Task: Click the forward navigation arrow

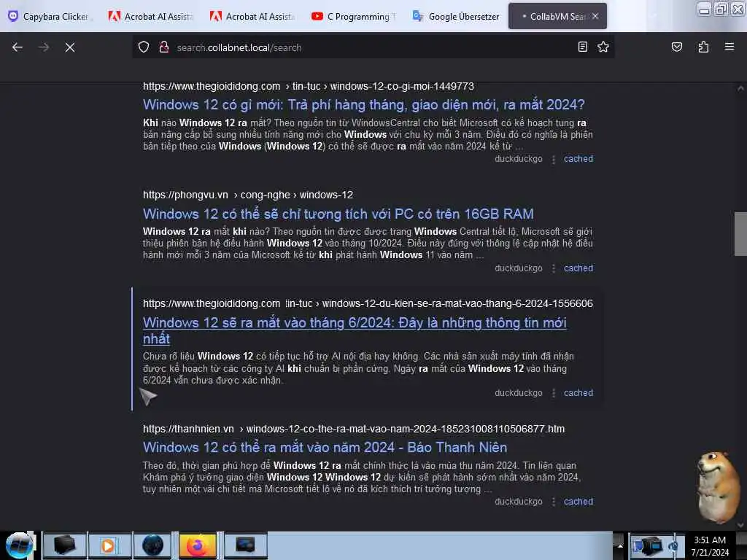Action: coord(44,47)
